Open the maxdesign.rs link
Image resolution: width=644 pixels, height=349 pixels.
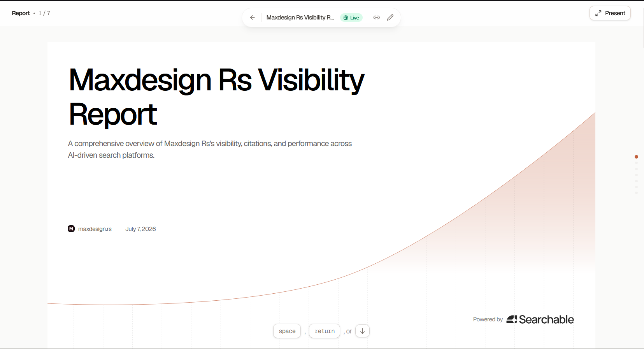click(x=95, y=229)
